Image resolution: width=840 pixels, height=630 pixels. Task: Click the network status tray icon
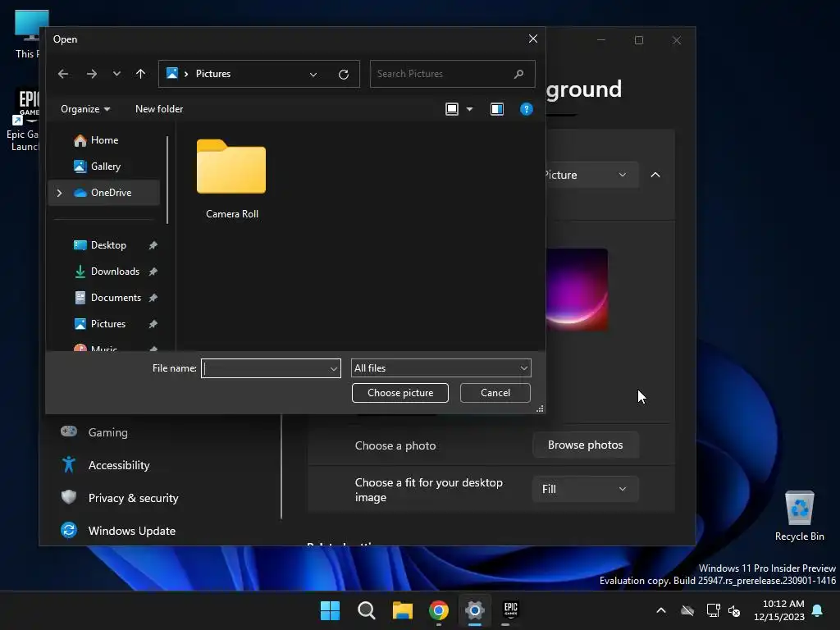coord(713,610)
